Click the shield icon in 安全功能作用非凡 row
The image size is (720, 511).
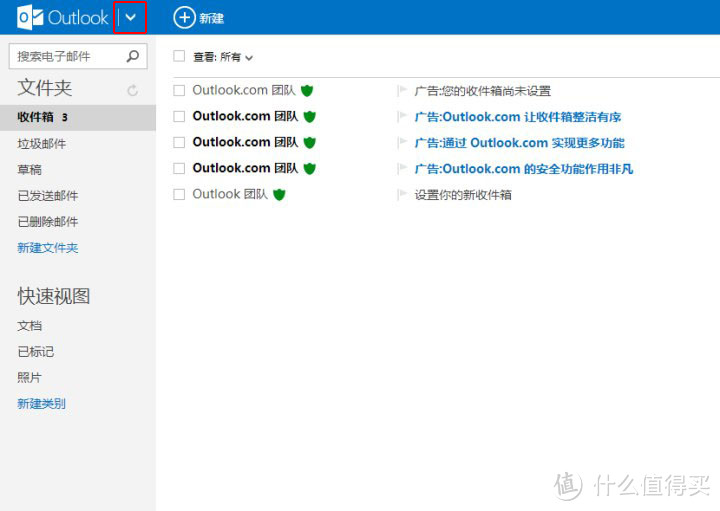310,168
